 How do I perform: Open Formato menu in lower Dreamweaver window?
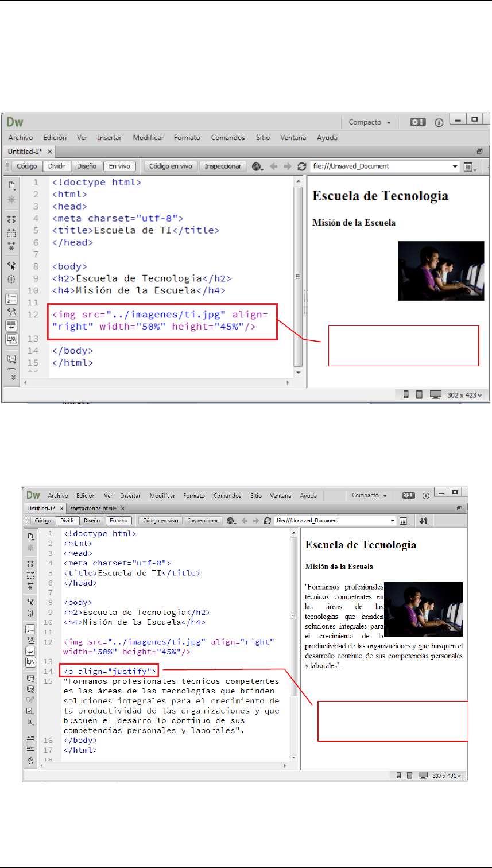point(194,495)
